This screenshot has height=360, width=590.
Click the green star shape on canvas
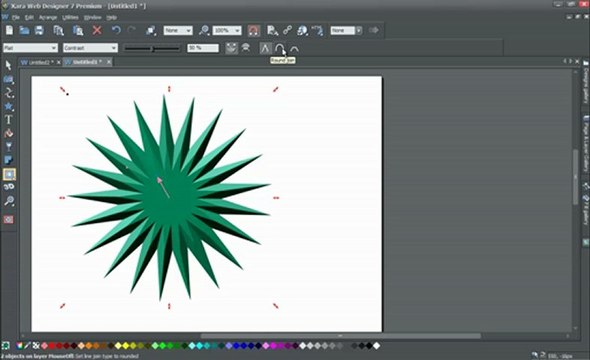tap(170, 197)
